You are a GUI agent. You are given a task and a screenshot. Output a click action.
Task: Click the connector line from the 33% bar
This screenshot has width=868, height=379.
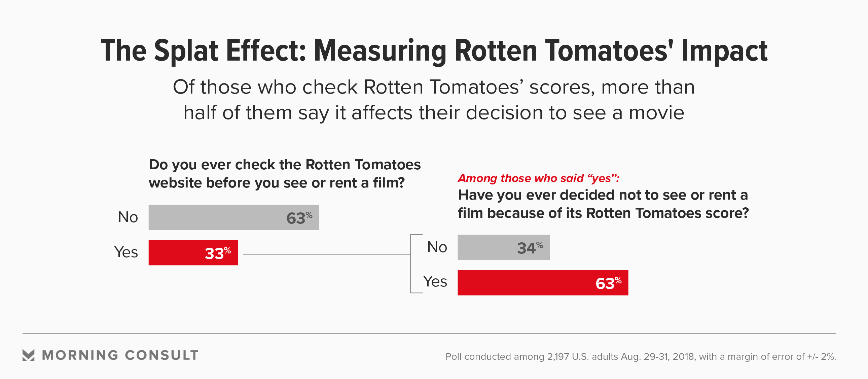click(x=326, y=254)
